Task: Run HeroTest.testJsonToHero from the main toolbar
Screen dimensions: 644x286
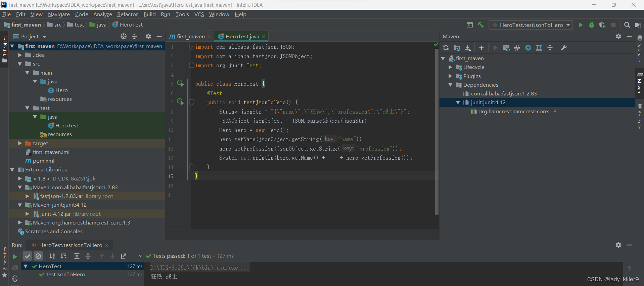Action: [x=581, y=25]
